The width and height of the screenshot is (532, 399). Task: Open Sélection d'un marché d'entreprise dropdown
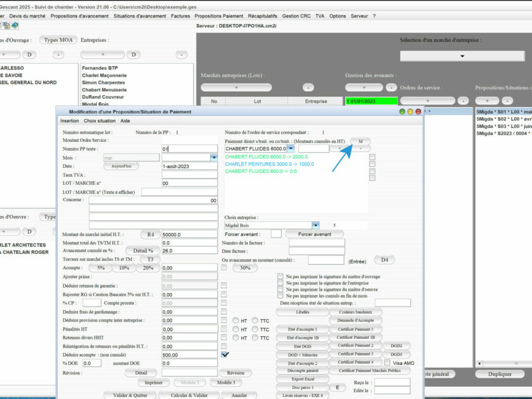point(462,56)
